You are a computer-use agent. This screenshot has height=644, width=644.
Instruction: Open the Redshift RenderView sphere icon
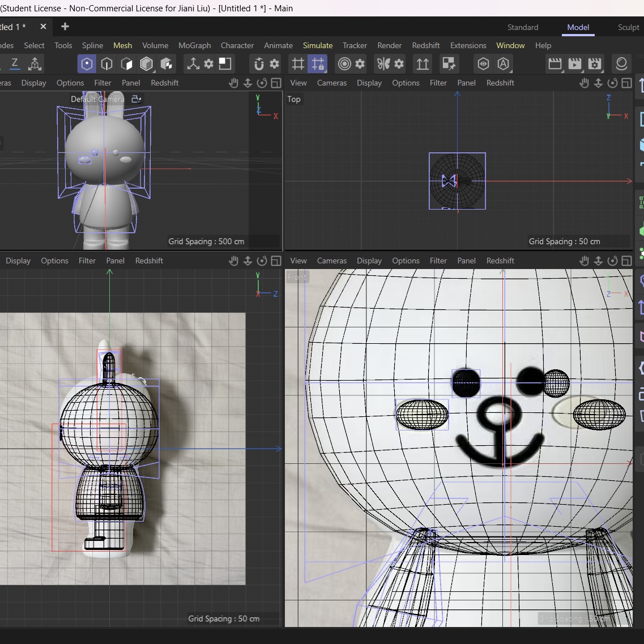(621, 63)
